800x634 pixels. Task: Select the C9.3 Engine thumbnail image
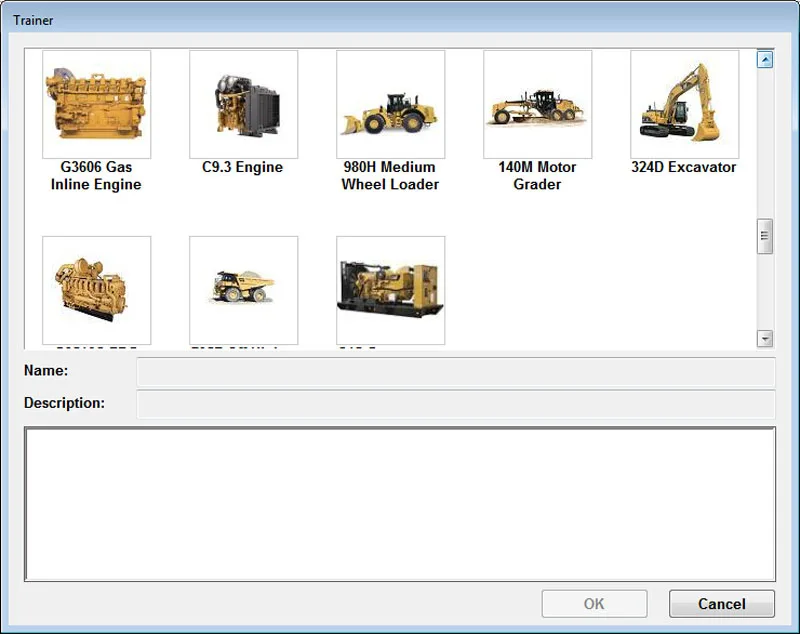pyautogui.click(x=243, y=104)
